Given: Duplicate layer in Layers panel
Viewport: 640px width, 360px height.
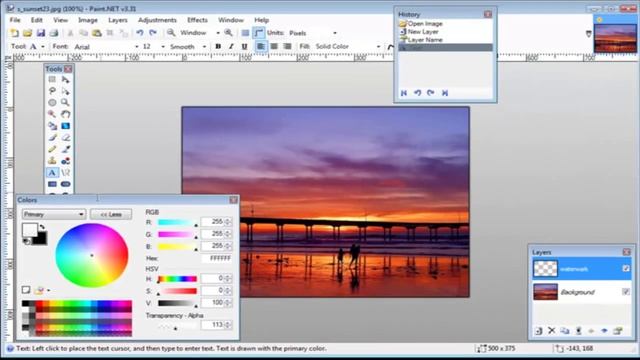Looking at the screenshot, I should 564,331.
